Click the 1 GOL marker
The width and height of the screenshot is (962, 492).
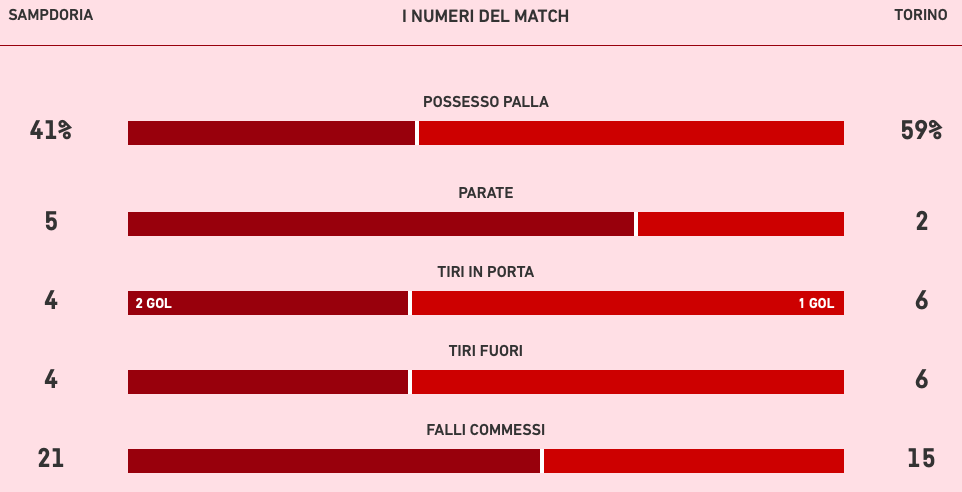(x=816, y=303)
